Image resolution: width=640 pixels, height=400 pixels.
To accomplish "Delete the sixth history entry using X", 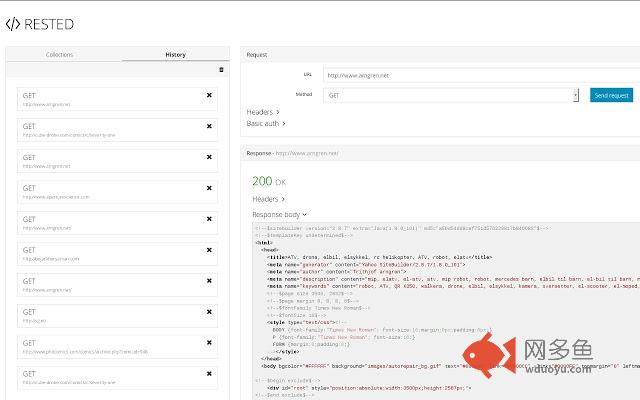I will pos(209,250).
